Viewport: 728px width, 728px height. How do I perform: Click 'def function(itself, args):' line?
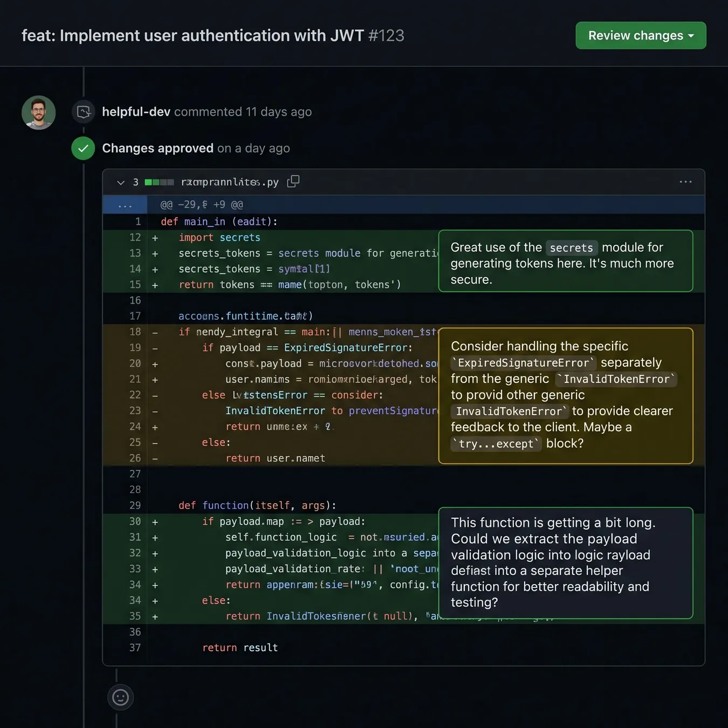(257, 505)
